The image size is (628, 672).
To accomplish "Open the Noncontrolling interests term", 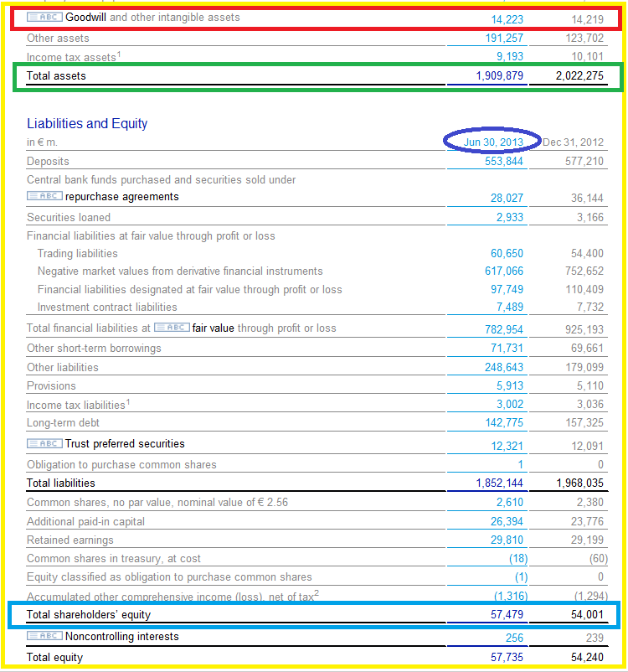I will pos(122,637).
